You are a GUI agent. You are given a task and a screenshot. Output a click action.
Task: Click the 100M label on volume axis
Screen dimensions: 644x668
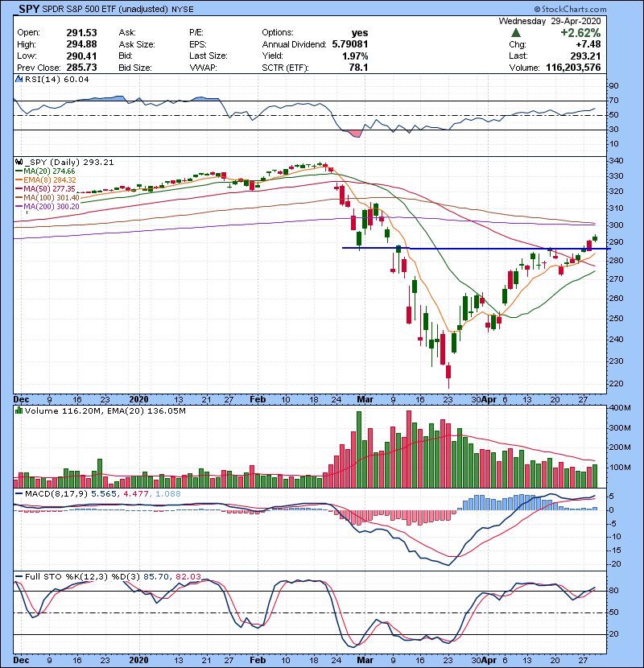(x=620, y=468)
